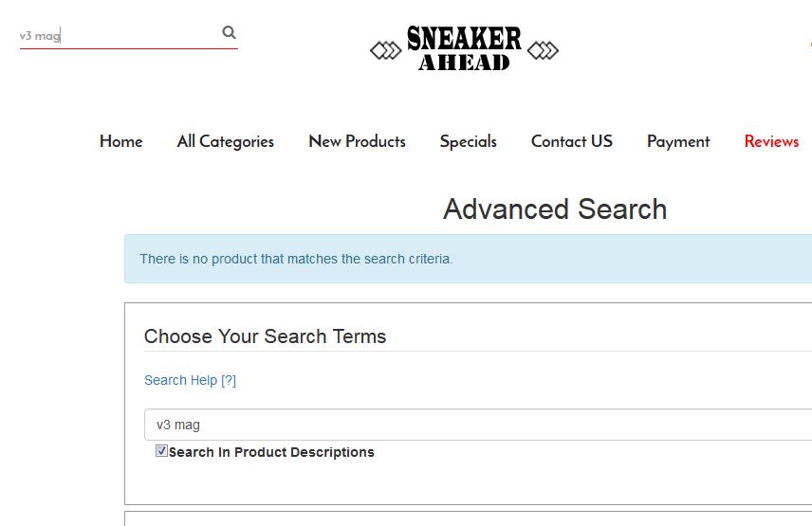Uncheck Search In Product Descriptions checkbox
Viewport: 812px width, 526px height.
coord(161,450)
